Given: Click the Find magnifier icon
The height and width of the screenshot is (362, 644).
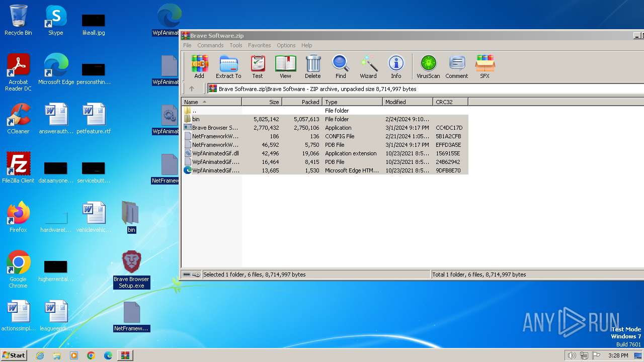Looking at the screenshot, I should point(341,67).
